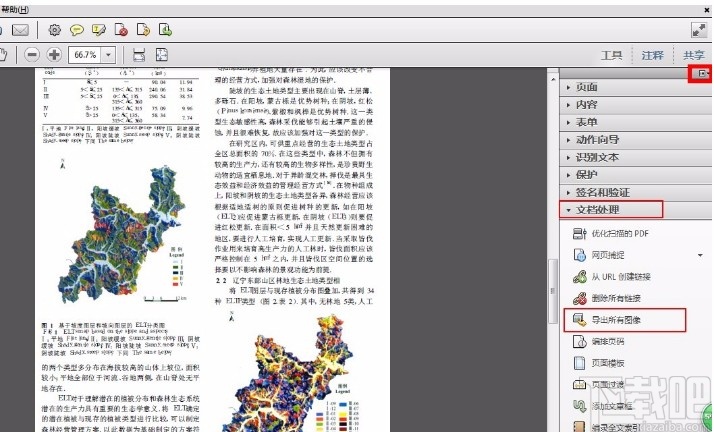Open the 注释 pane
Viewport: 714px width, 432px height.
pyautogui.click(x=653, y=56)
